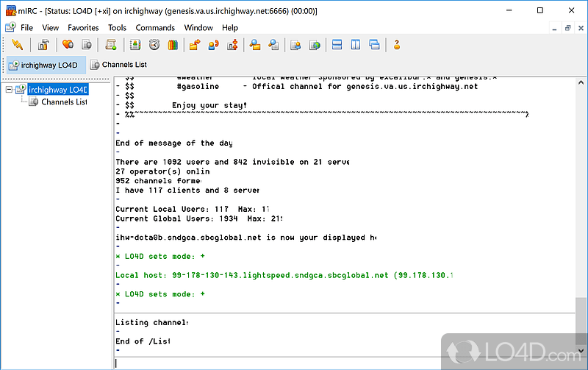Click 'I have 117 clients' line
Image resolution: width=588 pixels, height=370 pixels.
pyautogui.click(x=187, y=190)
